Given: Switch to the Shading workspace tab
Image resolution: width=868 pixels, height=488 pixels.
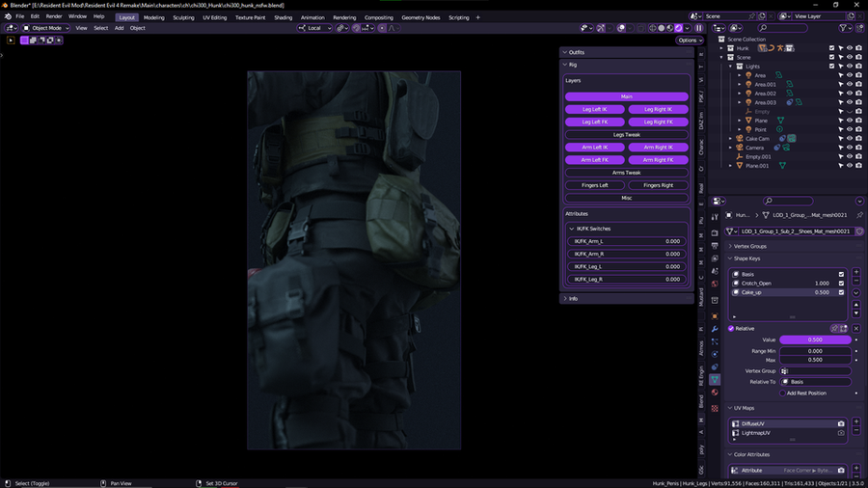Looking at the screenshot, I should (283, 17).
